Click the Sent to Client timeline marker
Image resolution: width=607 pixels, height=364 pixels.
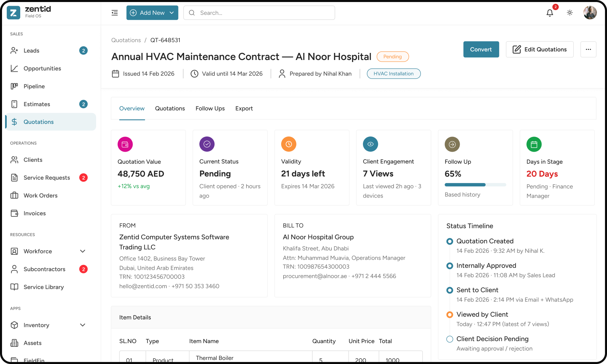coord(450,290)
